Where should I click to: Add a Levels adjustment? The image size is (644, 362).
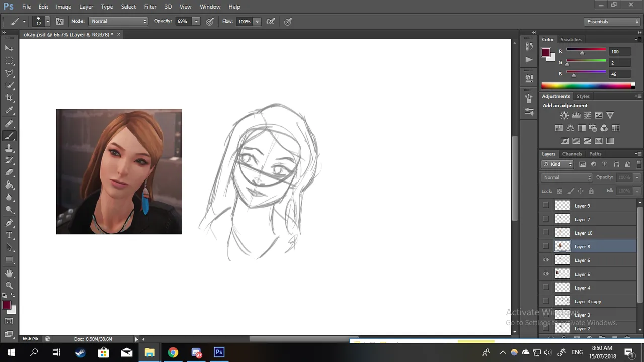pos(576,116)
